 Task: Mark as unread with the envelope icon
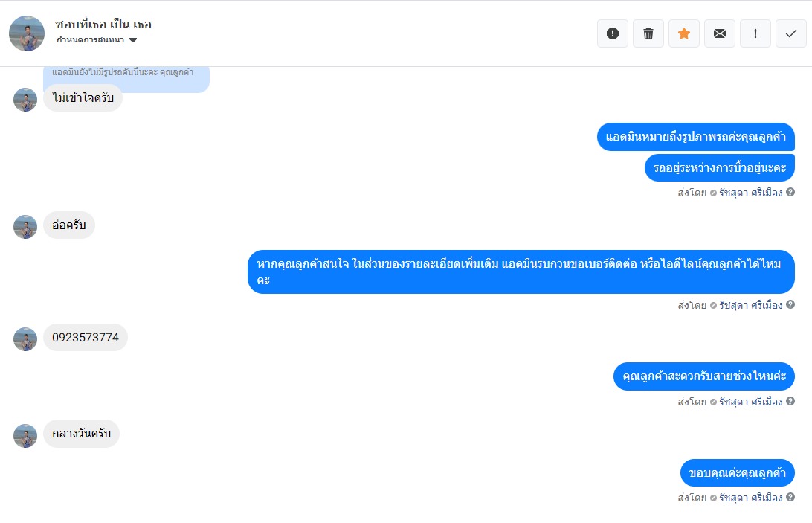pyautogui.click(x=720, y=33)
